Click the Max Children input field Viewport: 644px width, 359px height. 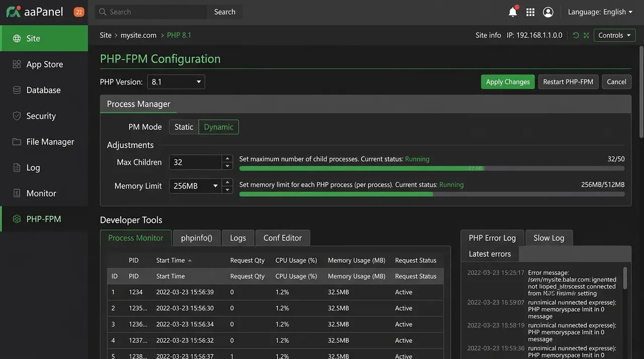click(196, 162)
